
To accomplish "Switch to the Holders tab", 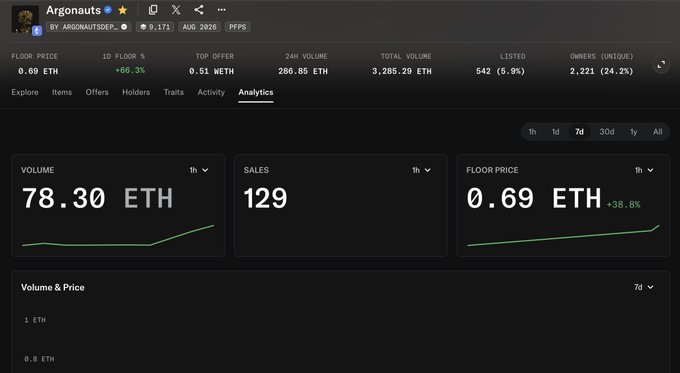I will pyautogui.click(x=136, y=92).
